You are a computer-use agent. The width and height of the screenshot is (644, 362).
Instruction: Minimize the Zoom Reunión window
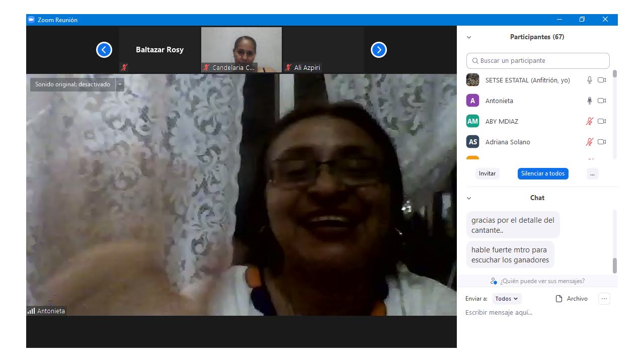pos(559,20)
